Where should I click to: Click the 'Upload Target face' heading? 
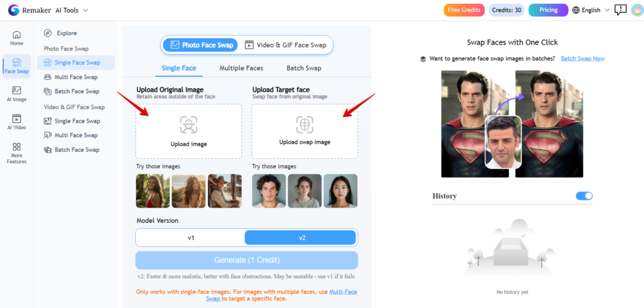click(281, 89)
